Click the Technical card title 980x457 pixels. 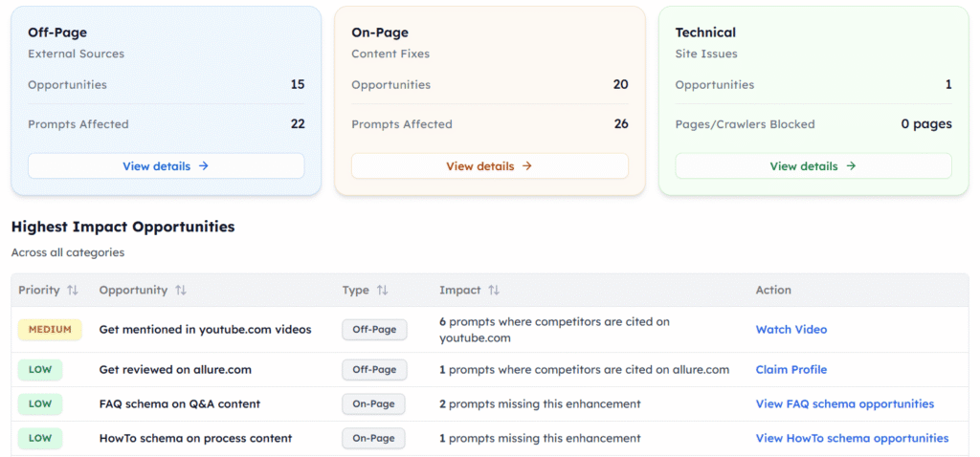tap(705, 33)
